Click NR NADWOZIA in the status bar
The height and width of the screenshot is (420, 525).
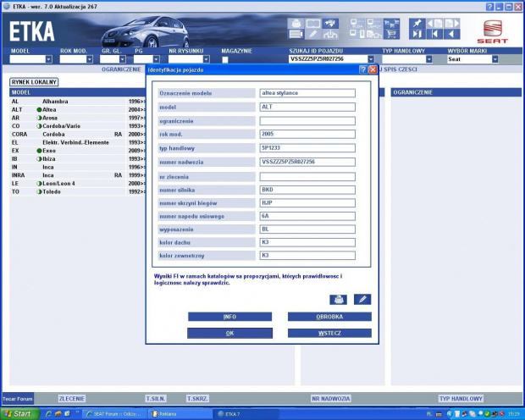pos(331,399)
